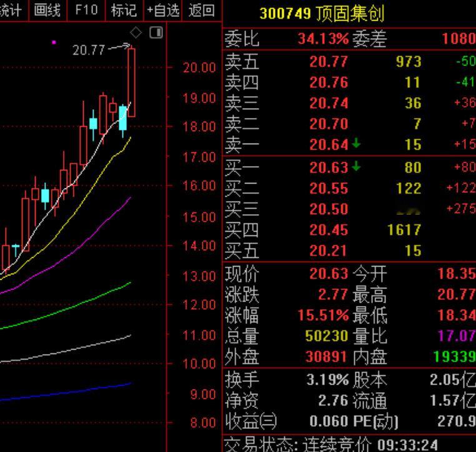Viewport: 476px width, 452px height.
Task: Click the diamond icon above the chart
Action: pyautogui.click(x=136, y=32)
